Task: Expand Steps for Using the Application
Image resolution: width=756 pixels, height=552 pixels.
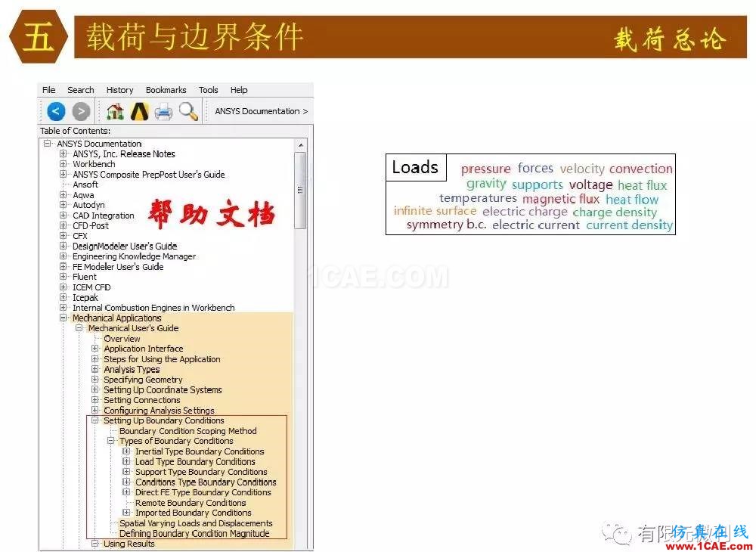Action: click(x=95, y=359)
